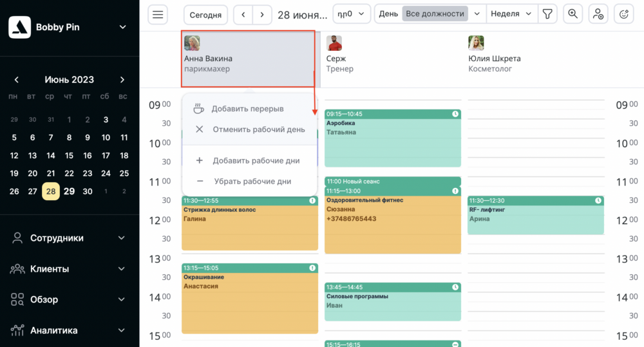
Task: Select June 29 in the mini calendar
Action: tap(69, 191)
